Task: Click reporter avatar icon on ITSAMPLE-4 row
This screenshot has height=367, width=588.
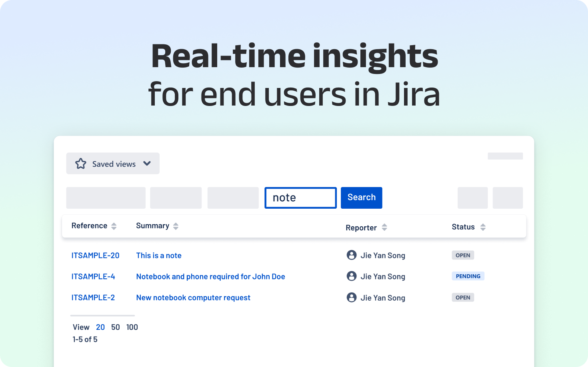Action: [352, 276]
